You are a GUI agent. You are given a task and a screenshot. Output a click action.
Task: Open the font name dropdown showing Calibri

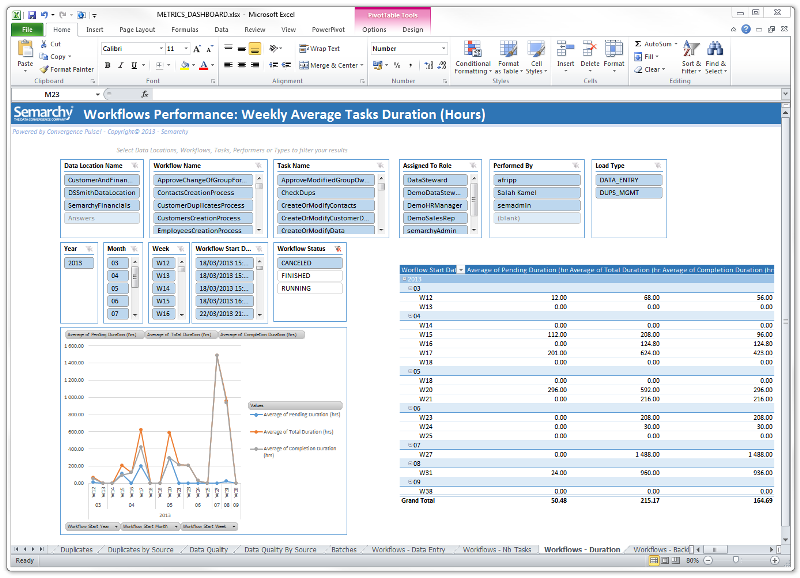tap(161, 48)
